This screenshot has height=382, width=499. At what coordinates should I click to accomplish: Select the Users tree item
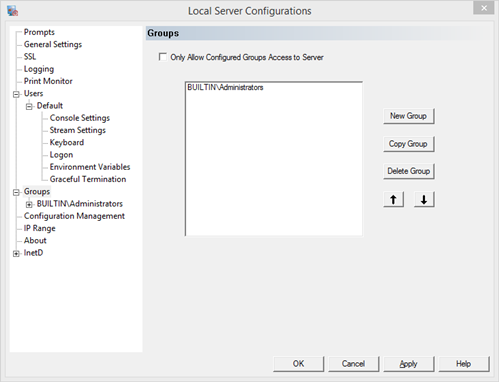pyautogui.click(x=33, y=94)
